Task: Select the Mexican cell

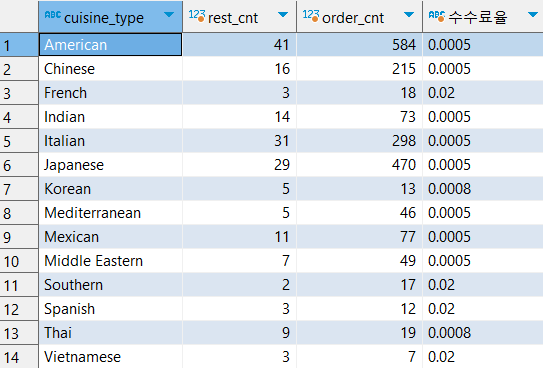Action: point(110,237)
